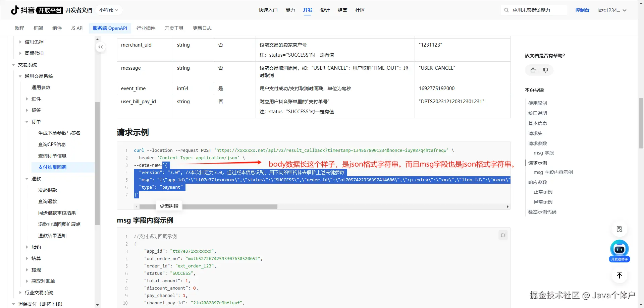This screenshot has height=308, width=644.
Task: Open 发起退款 page
Action: (x=48, y=190)
